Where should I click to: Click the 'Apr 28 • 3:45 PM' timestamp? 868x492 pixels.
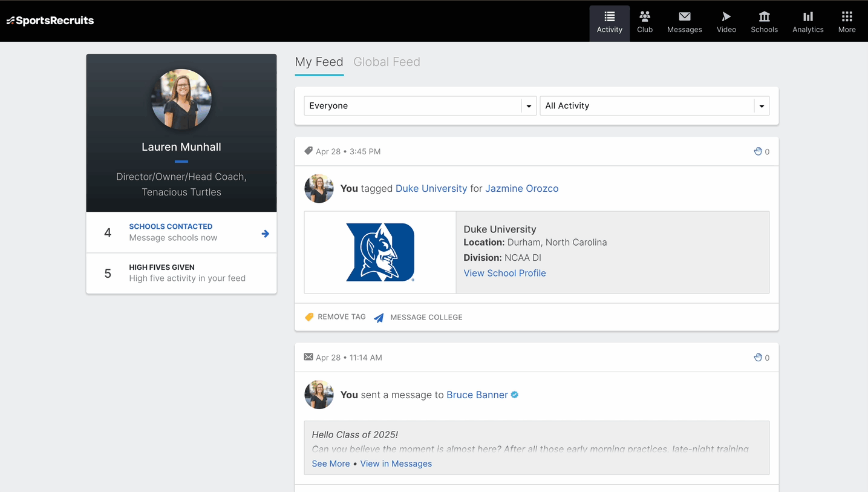[x=348, y=151]
